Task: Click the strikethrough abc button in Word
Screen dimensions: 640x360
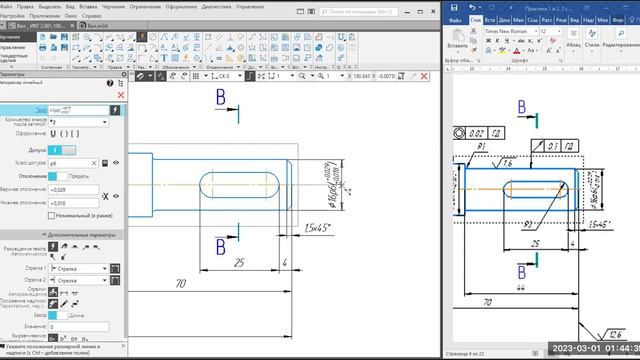Action: click(521, 41)
